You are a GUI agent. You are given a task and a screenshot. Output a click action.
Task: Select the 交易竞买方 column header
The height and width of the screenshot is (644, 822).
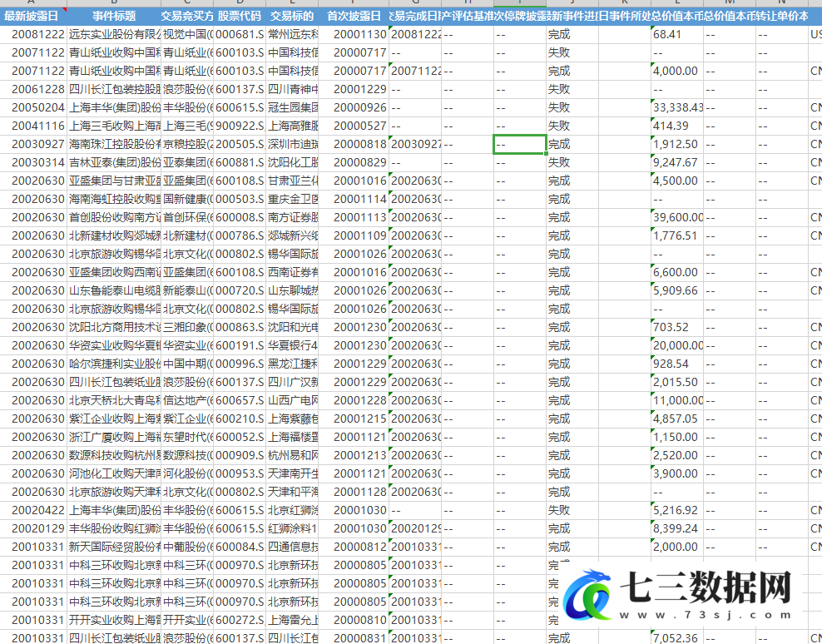point(187,17)
